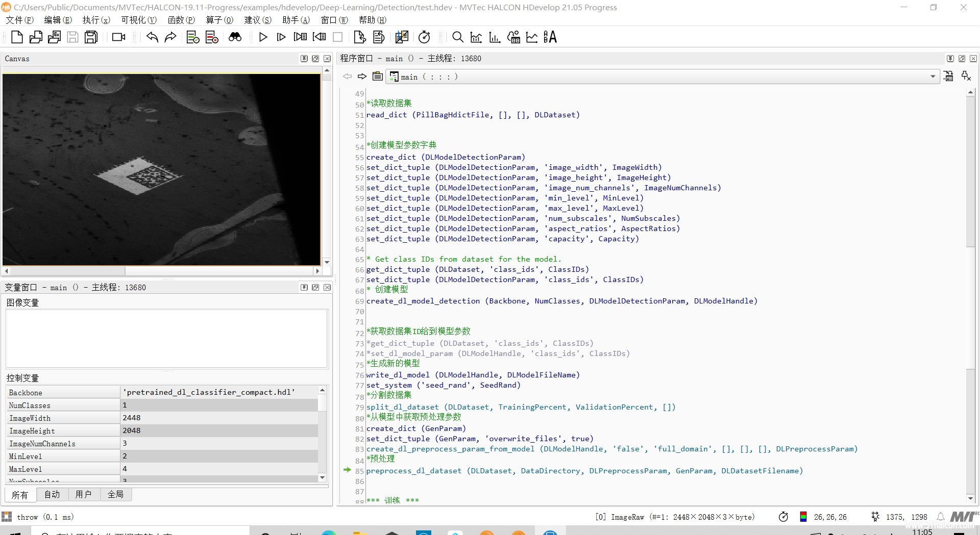
Task: Open the feature histogram tool
Action: click(495, 37)
